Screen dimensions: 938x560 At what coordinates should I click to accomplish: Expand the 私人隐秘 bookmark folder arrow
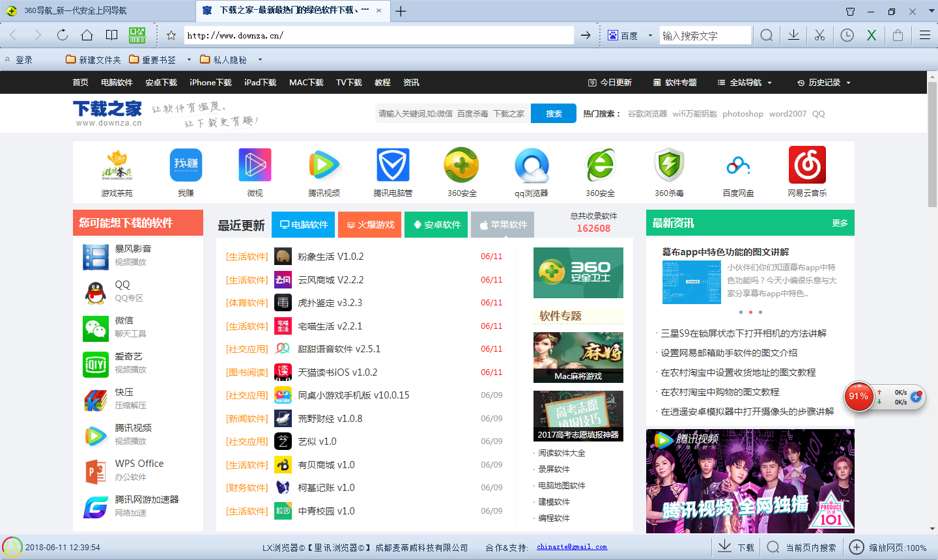tap(260, 59)
